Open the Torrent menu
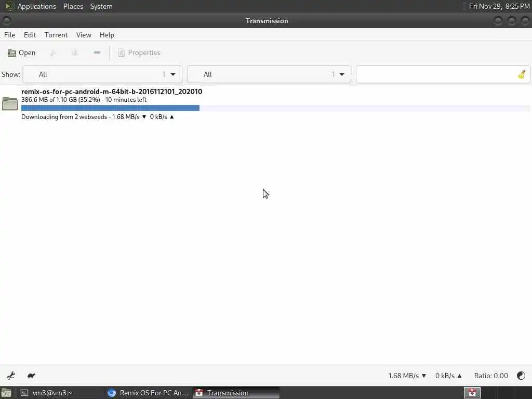Screen dimensions: 532x399 (x=56, y=35)
